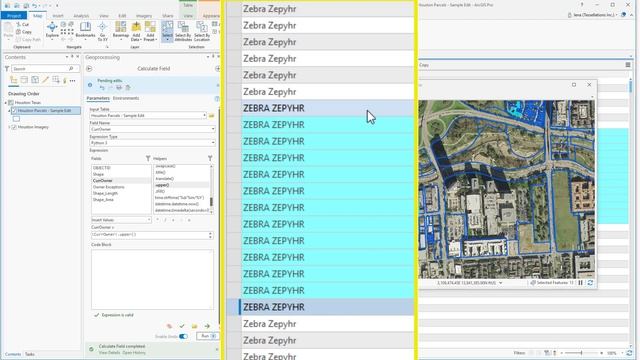Click the Add Preset icon
Screen dimensions: 640x360
pyautogui.click(x=150, y=27)
